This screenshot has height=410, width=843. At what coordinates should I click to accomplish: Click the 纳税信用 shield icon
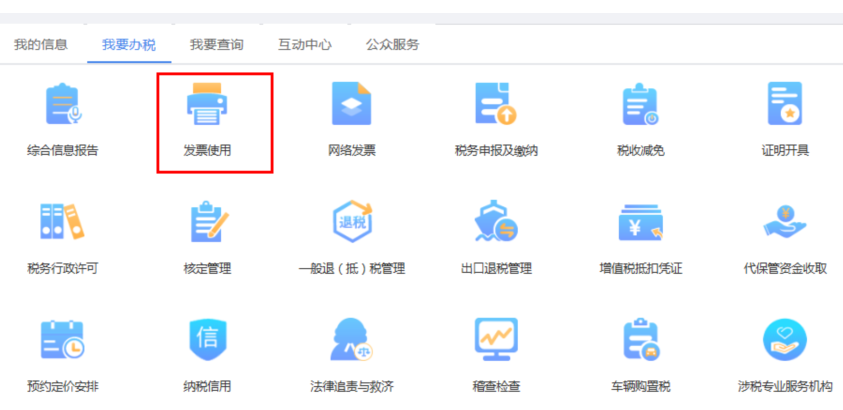point(208,340)
